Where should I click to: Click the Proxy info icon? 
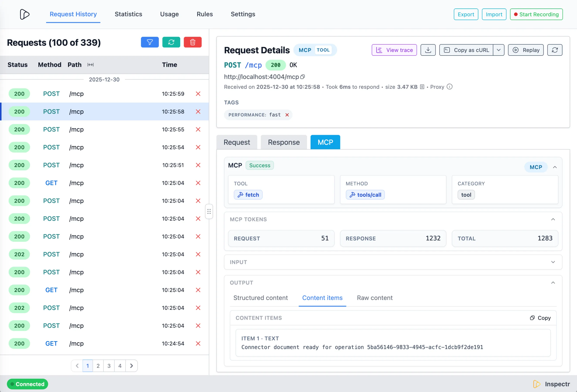coord(449,87)
